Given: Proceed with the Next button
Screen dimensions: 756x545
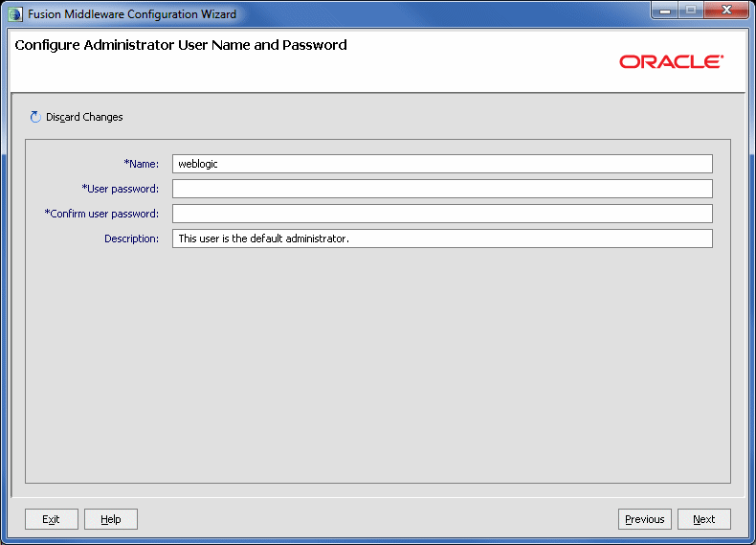Looking at the screenshot, I should pyautogui.click(x=704, y=519).
